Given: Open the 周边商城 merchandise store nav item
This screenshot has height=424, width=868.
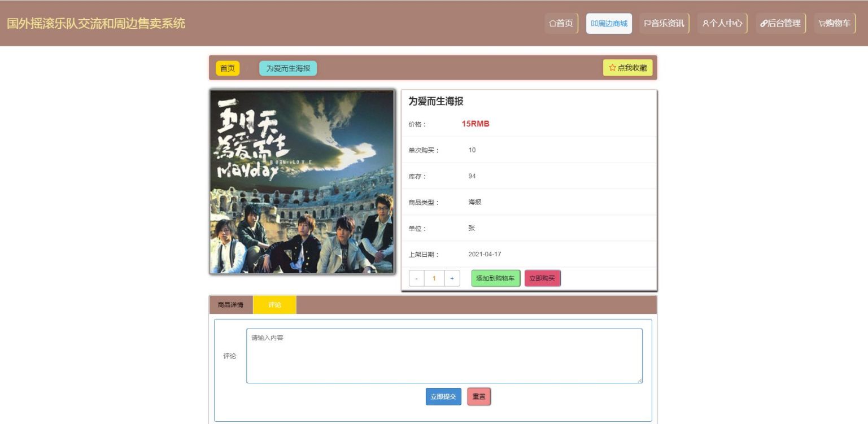Looking at the screenshot, I should tap(609, 23).
